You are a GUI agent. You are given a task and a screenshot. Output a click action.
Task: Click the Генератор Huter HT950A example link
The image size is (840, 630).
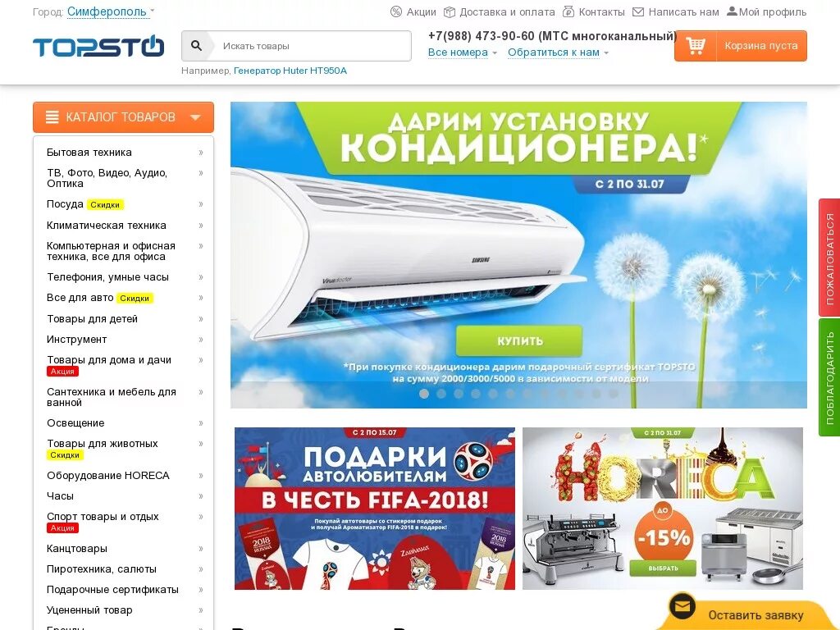click(x=290, y=71)
